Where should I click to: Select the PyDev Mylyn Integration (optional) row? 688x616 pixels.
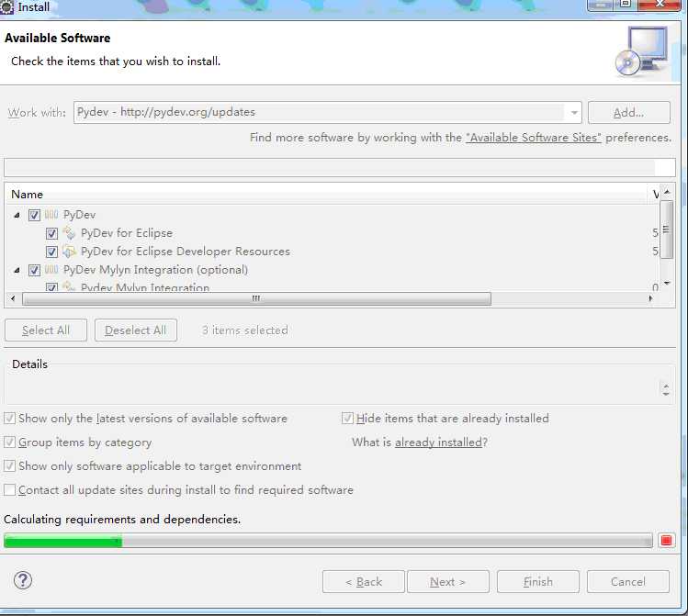click(155, 270)
